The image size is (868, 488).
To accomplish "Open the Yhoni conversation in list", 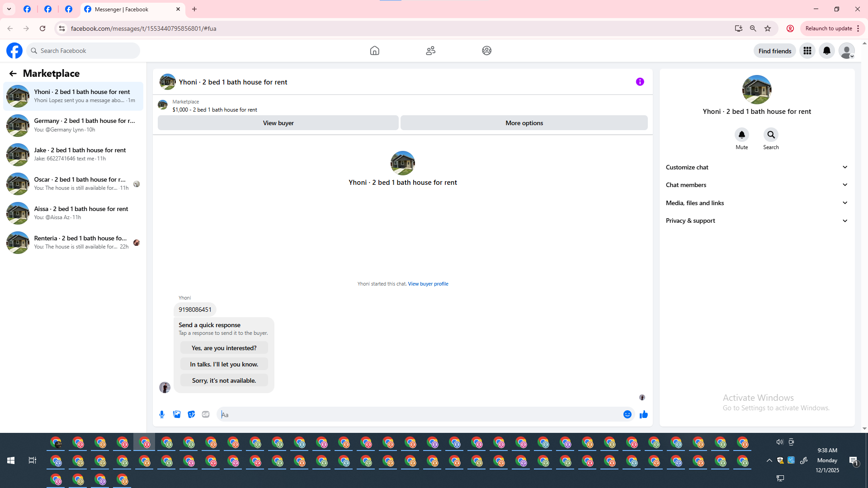I will pyautogui.click(x=73, y=96).
